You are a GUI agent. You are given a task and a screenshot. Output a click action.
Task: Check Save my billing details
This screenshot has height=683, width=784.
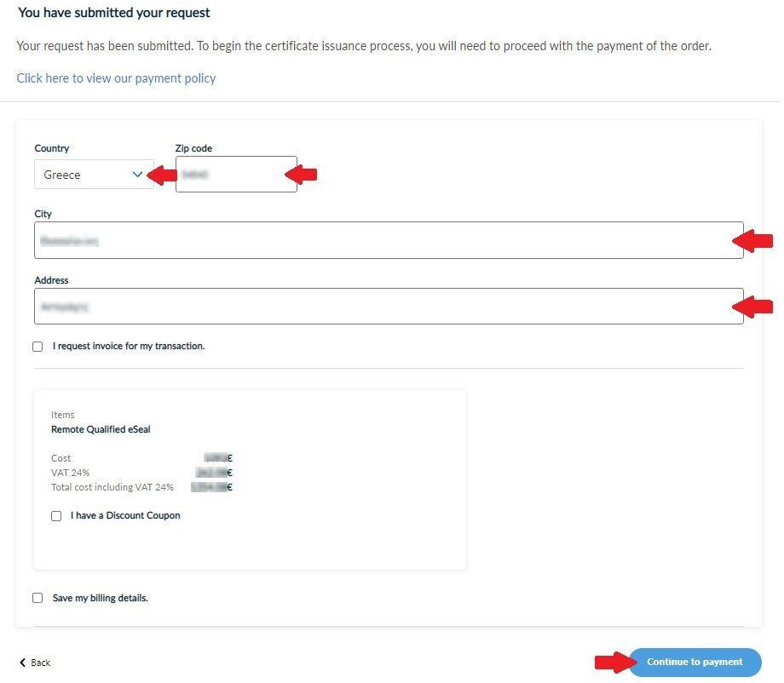pyautogui.click(x=37, y=599)
